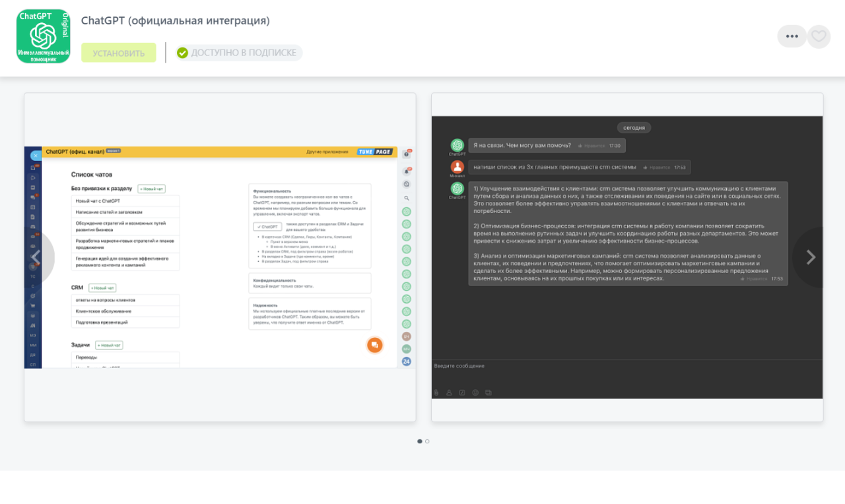Click Клиентское обслуживание chat row
The height and width of the screenshot is (504, 845).
tap(125, 311)
